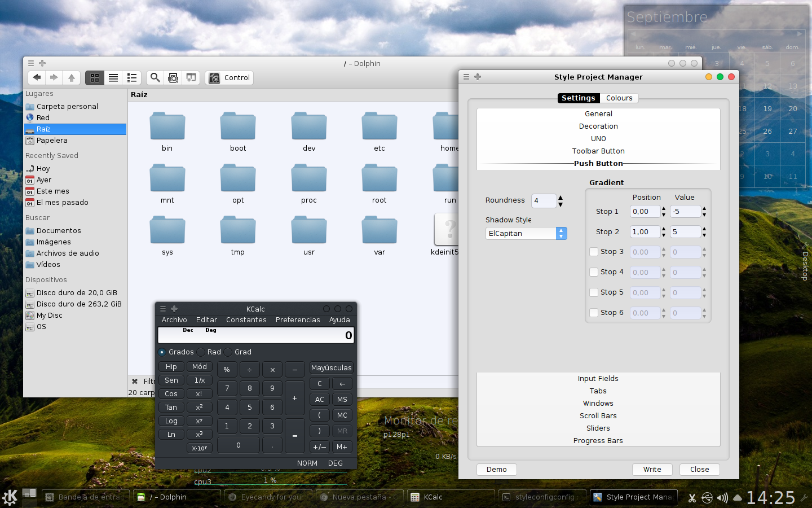Open the proc folder
This screenshot has width=812, height=508.
click(x=309, y=183)
